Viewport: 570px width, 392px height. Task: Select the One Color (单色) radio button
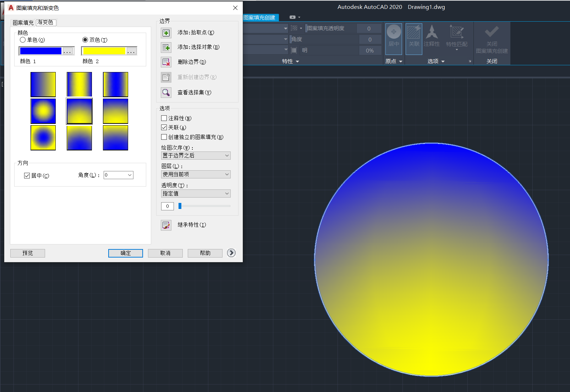(23, 40)
